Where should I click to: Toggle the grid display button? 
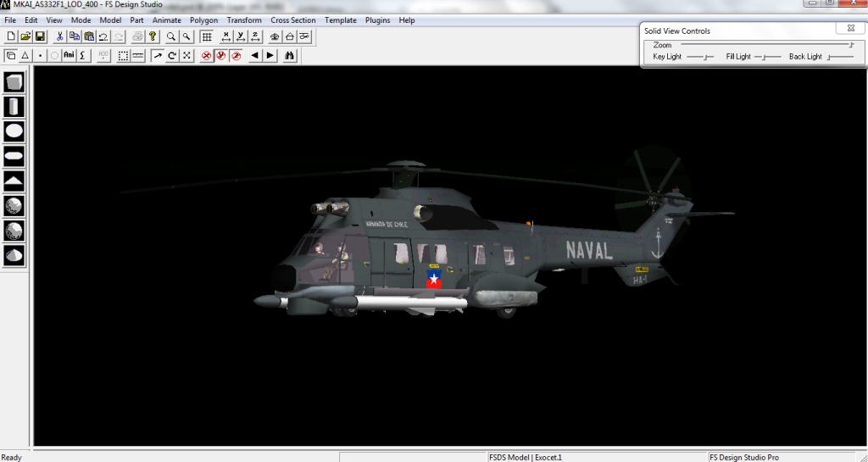click(206, 36)
